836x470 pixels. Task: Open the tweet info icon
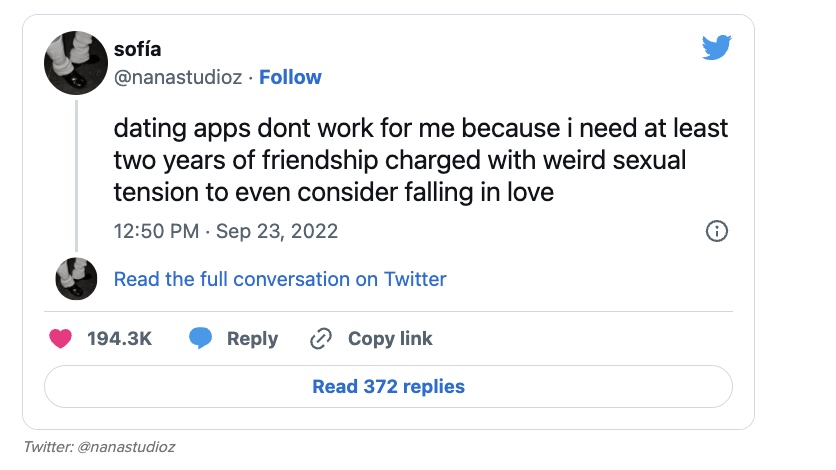(x=716, y=232)
